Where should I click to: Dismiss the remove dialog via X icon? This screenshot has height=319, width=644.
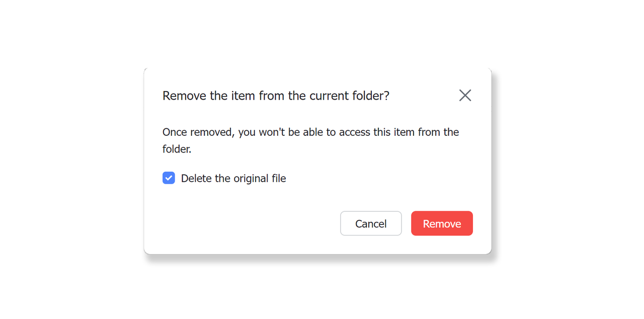[x=465, y=95]
